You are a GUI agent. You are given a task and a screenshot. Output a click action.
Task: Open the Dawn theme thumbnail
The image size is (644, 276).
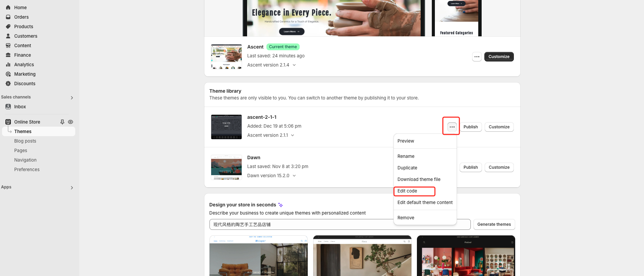tap(226, 167)
